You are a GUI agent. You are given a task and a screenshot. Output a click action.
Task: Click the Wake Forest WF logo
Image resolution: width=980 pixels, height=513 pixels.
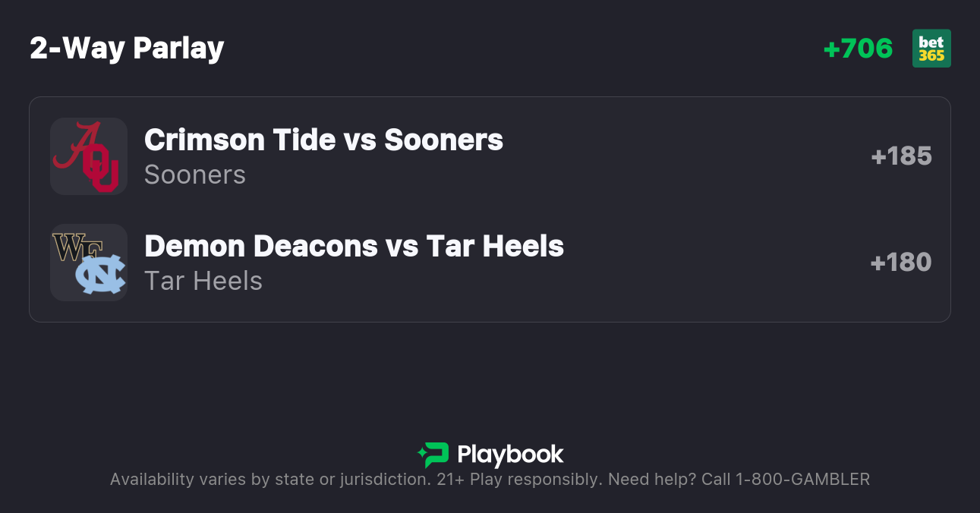point(71,247)
